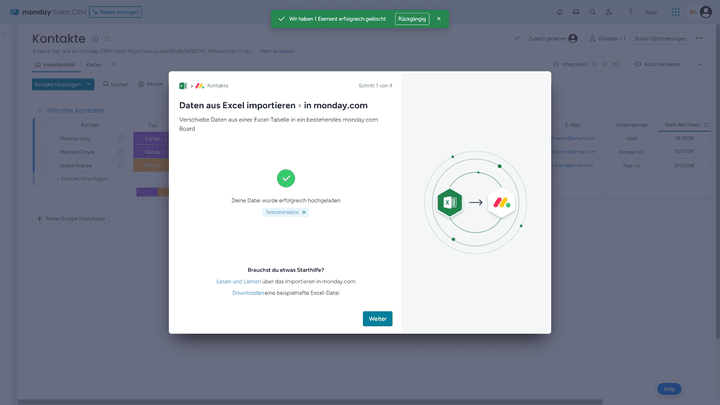Open the 'Lesen und Lernen' link

click(238, 281)
